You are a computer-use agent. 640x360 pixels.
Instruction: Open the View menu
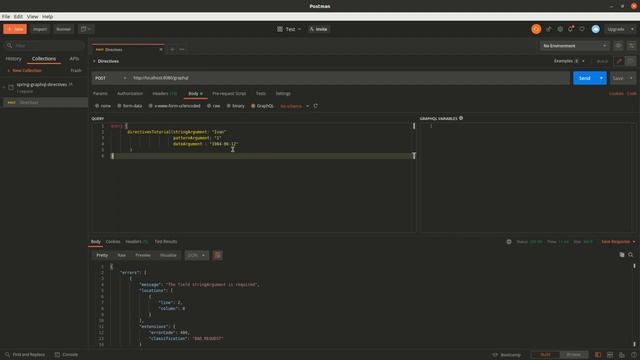pyautogui.click(x=32, y=17)
